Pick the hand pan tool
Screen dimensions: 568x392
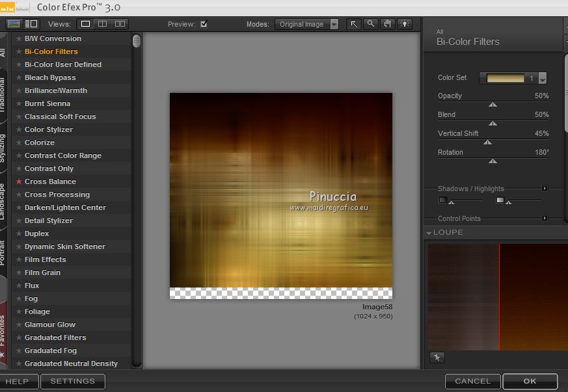pyautogui.click(x=388, y=24)
